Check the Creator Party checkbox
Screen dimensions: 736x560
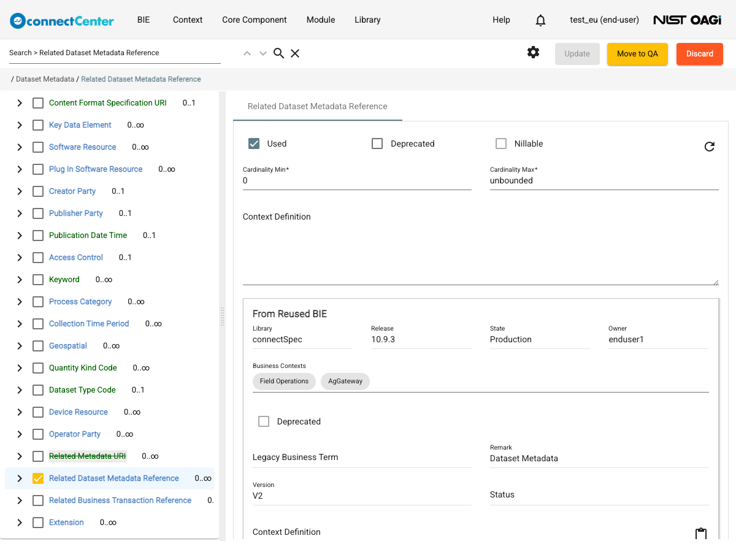pos(38,191)
